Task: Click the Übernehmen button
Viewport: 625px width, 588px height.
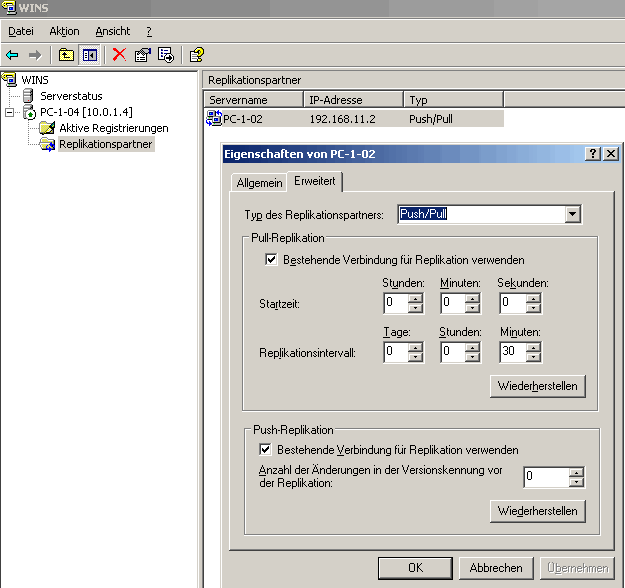Action: point(577,568)
